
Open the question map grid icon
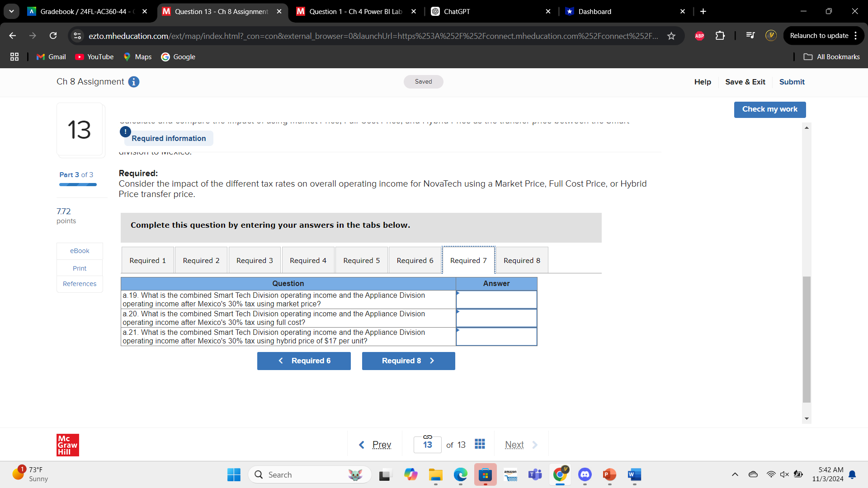[480, 444]
